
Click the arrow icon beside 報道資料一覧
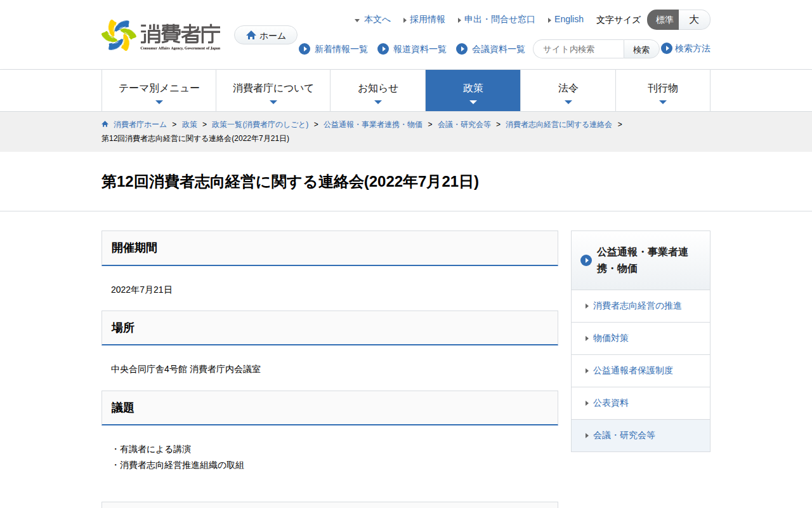point(383,49)
